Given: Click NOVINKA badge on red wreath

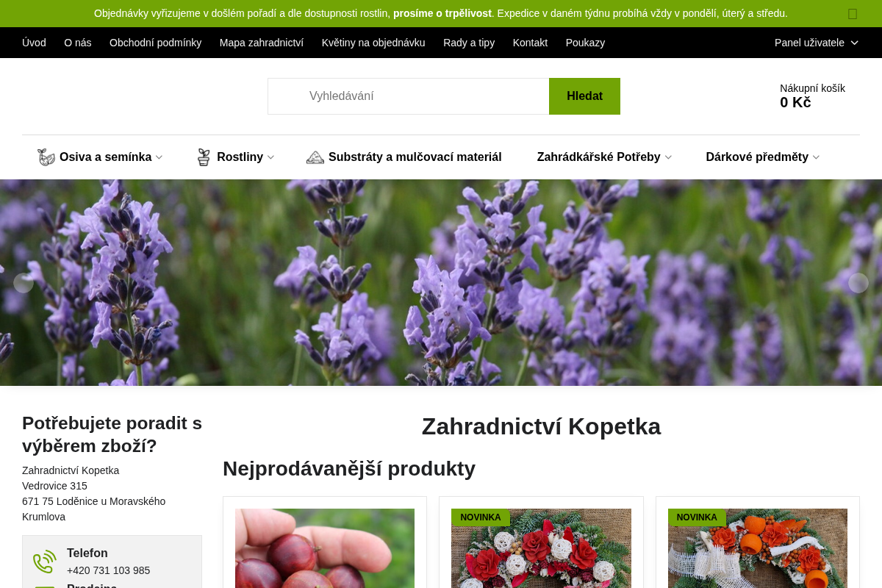Looking at the screenshot, I should pyautogui.click(x=481, y=517).
